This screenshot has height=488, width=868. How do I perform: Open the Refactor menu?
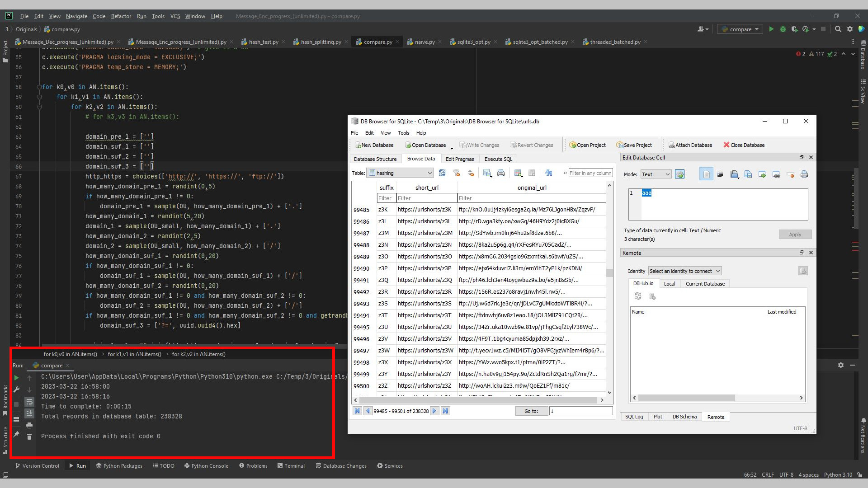[121, 16]
